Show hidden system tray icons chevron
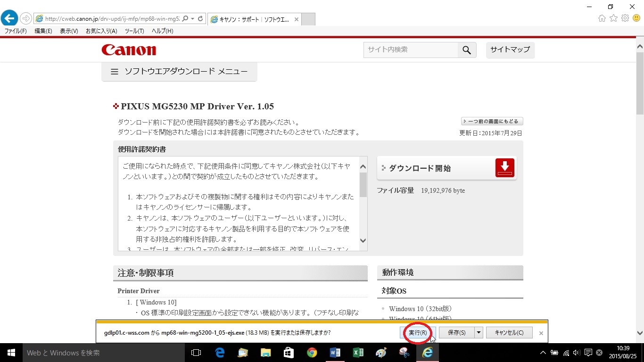The width and height of the screenshot is (644, 362). tap(543, 353)
